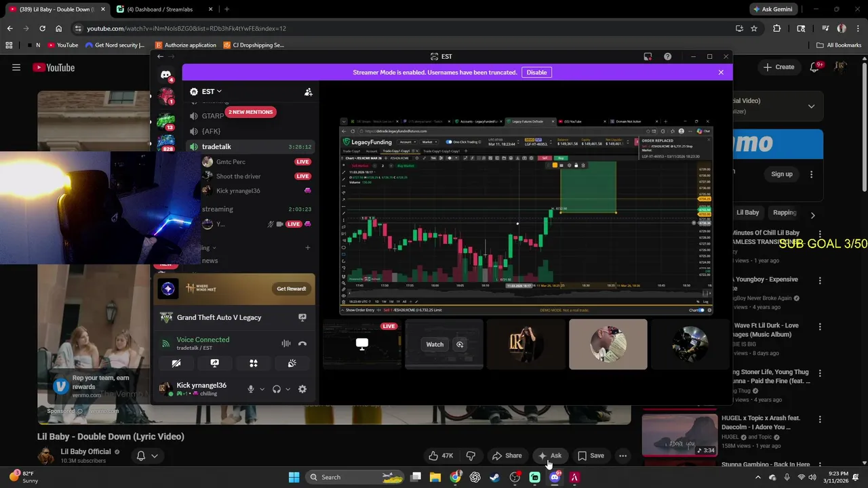Screen dimensions: 868x488
Task: Open headphone output options arrow
Action: point(288,389)
